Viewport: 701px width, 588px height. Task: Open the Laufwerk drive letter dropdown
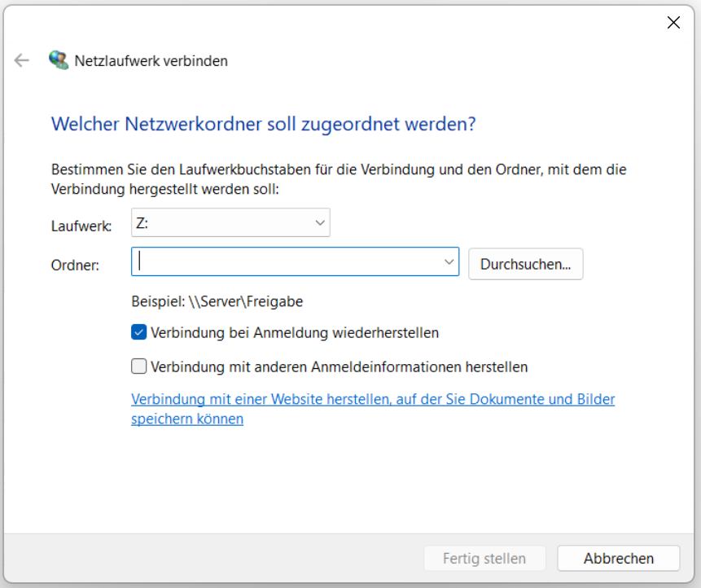pyautogui.click(x=320, y=222)
